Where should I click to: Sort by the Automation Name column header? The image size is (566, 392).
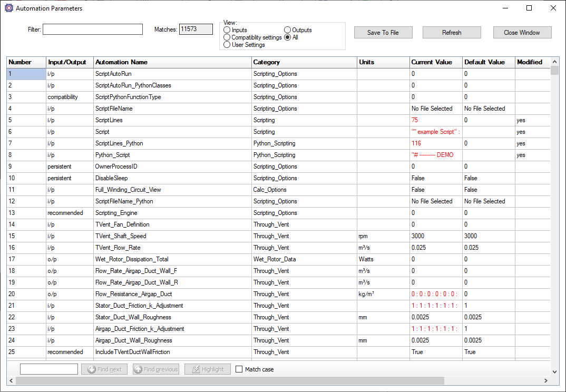coord(172,62)
